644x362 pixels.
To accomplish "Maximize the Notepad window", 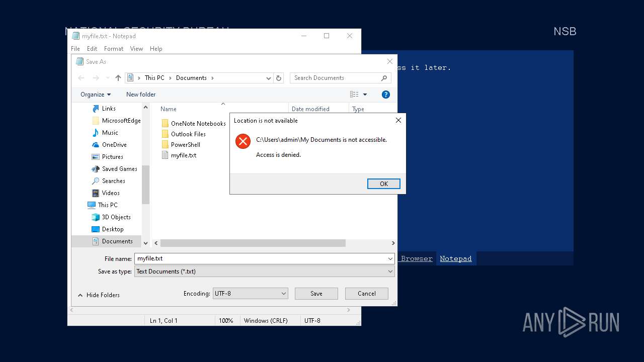I will pos(327,36).
